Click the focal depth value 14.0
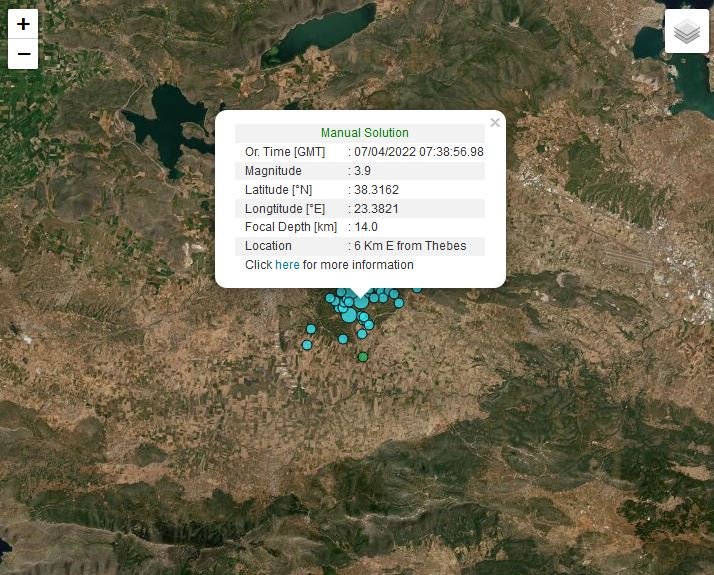This screenshot has height=575, width=714. coord(366,227)
